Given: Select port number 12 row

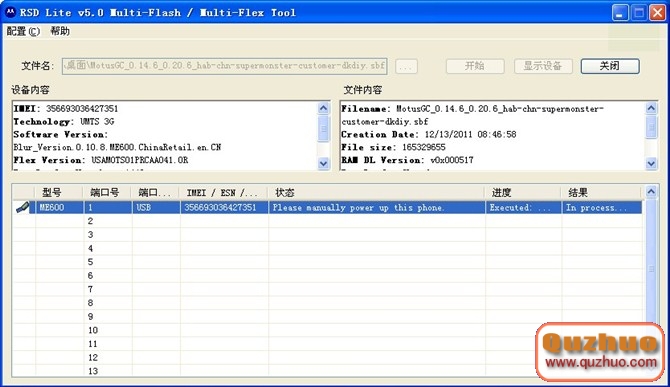Looking at the screenshot, I should pos(327,358).
